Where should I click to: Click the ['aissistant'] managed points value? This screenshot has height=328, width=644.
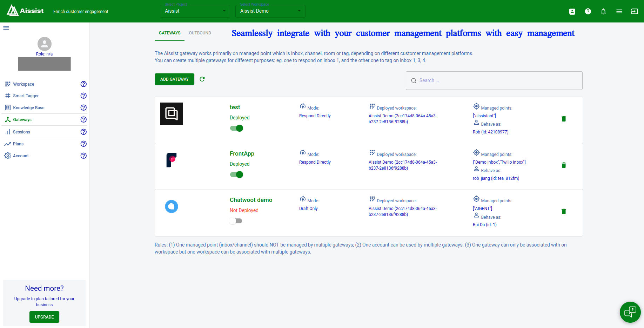click(484, 116)
